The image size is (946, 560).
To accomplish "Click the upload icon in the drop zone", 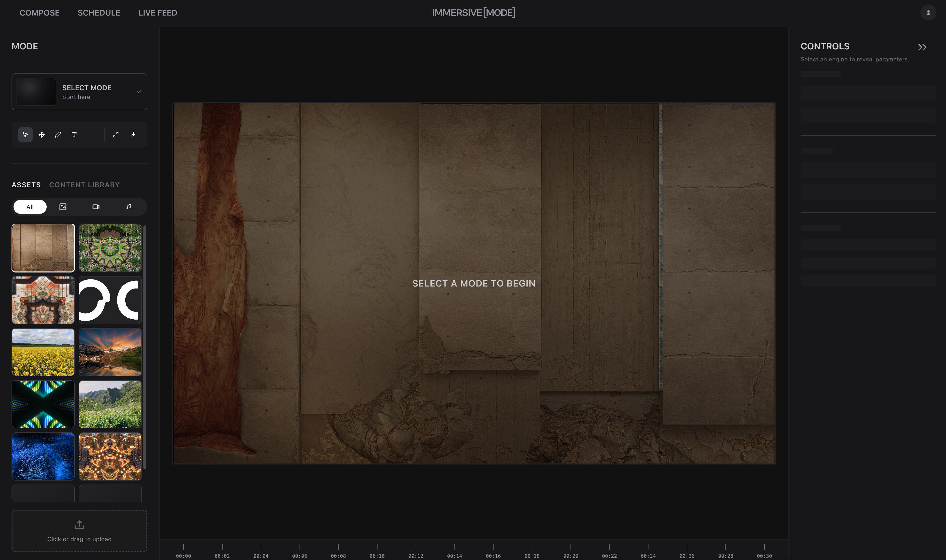I will click(x=79, y=525).
